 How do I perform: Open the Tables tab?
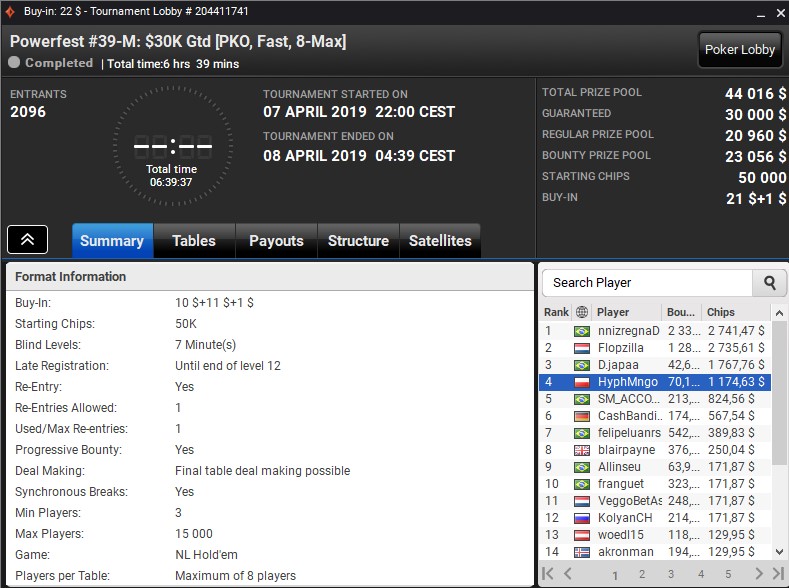[194, 241]
